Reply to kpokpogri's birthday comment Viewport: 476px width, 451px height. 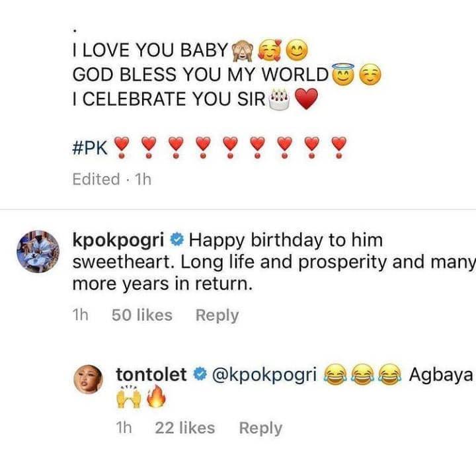point(217,315)
